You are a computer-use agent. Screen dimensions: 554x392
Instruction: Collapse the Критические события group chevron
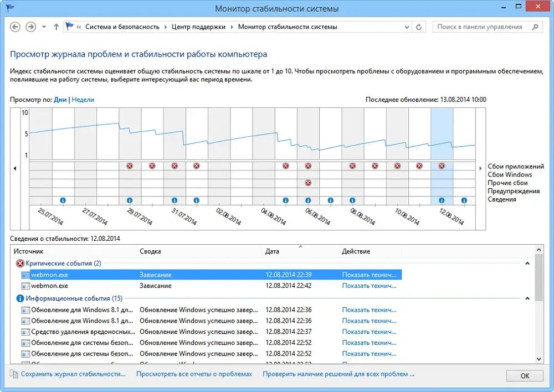527,264
